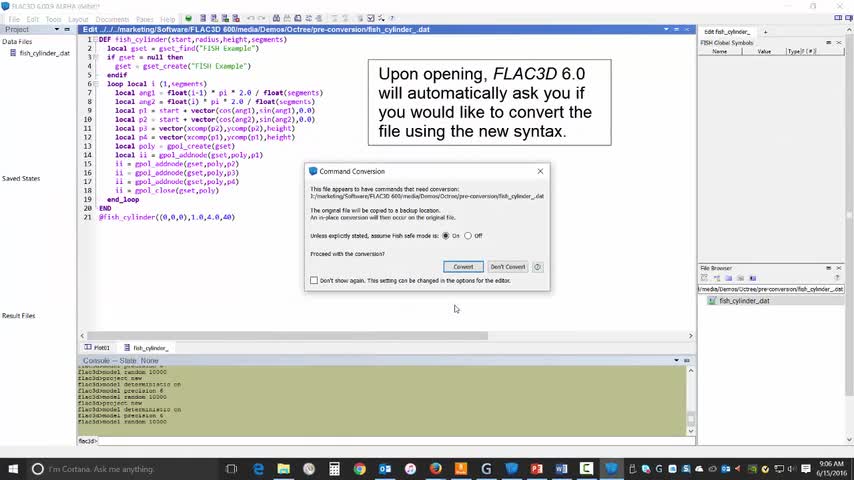Click the checkbox-style toolbar icon

point(371,19)
